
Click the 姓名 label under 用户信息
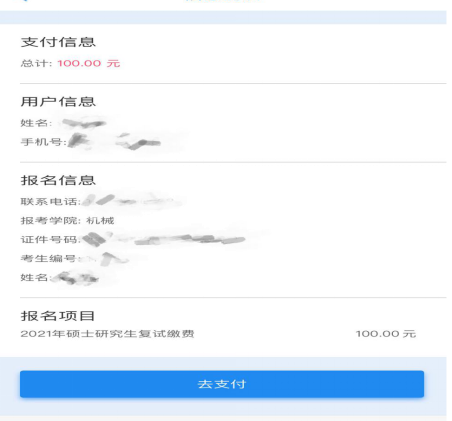(36, 123)
